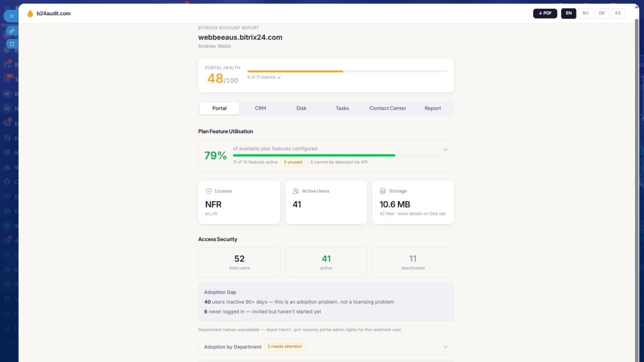Click the Storage database icon

(x=383, y=191)
